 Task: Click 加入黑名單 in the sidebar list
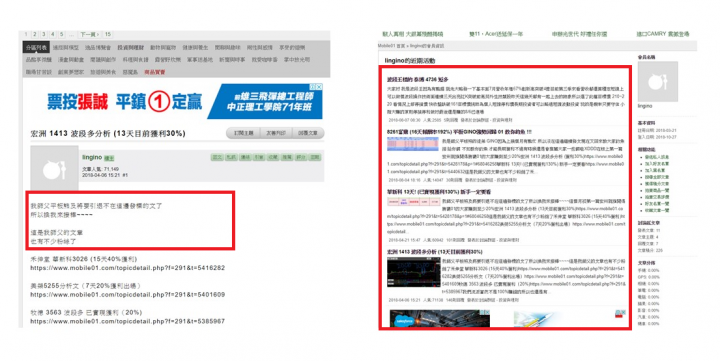[x=655, y=170]
